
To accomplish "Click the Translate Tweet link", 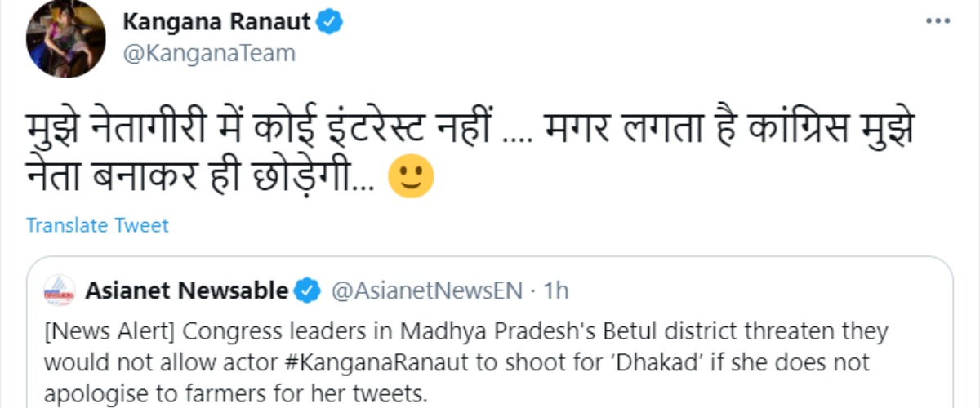I will (97, 224).
